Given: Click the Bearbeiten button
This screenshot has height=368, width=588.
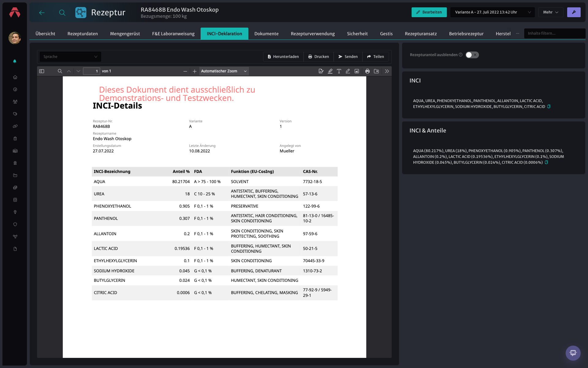Looking at the screenshot, I should tap(429, 12).
